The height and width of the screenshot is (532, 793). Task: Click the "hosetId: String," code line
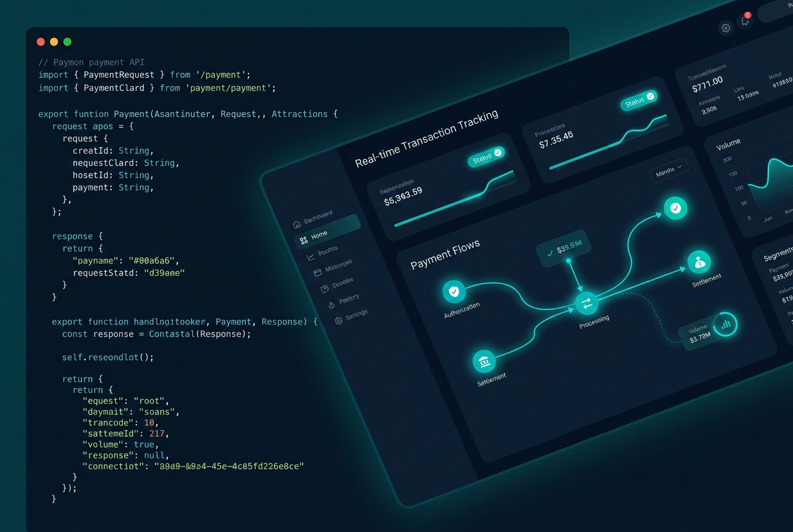click(x=113, y=175)
